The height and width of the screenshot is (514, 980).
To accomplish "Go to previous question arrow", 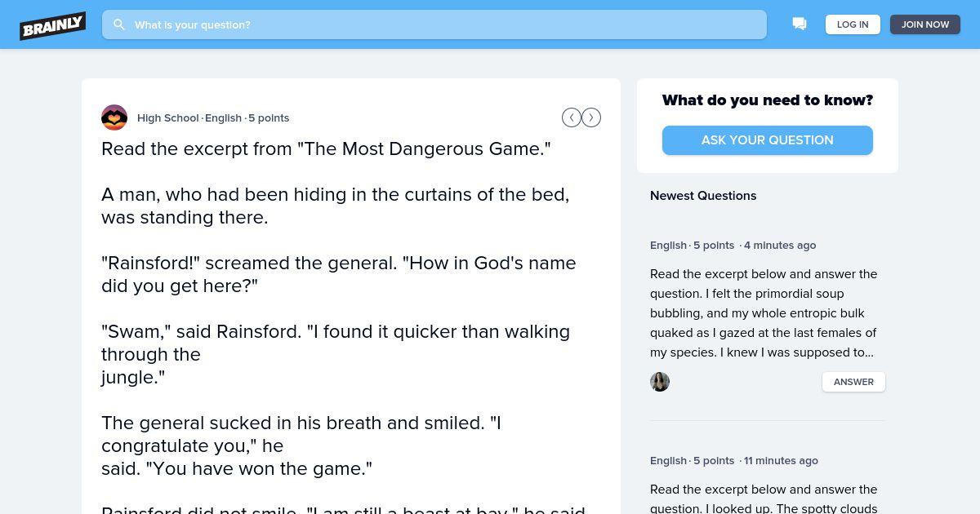I will (572, 117).
